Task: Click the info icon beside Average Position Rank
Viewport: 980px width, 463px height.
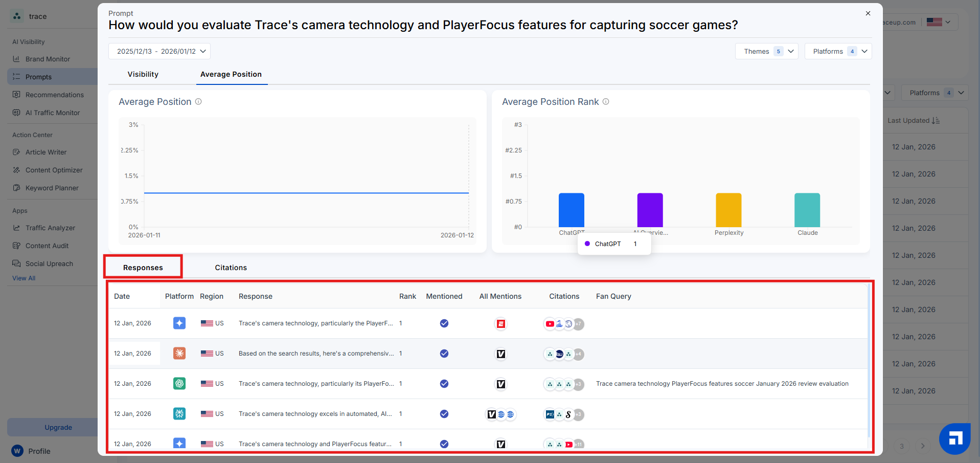Action: point(606,102)
